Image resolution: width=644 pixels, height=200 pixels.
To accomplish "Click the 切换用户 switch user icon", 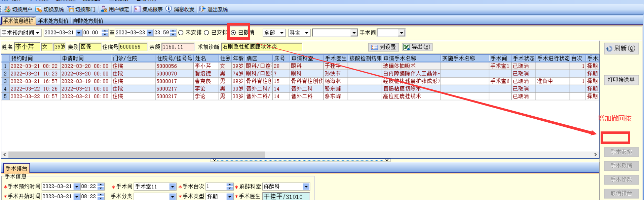I will [7, 9].
